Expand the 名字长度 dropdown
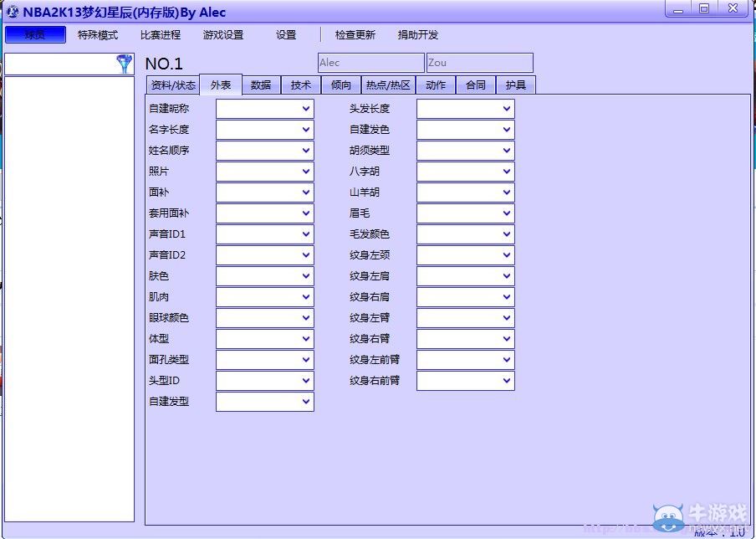The width and height of the screenshot is (756, 539). click(x=265, y=130)
